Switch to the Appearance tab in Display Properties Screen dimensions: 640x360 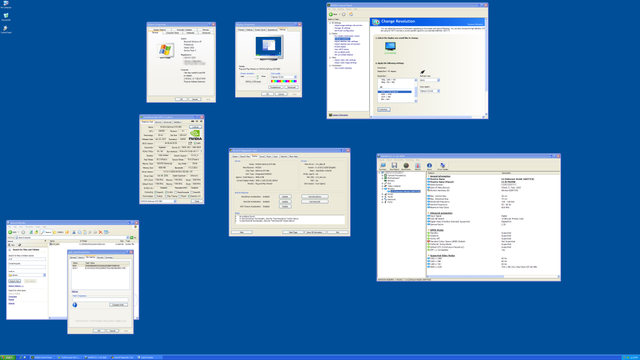[x=272, y=30]
